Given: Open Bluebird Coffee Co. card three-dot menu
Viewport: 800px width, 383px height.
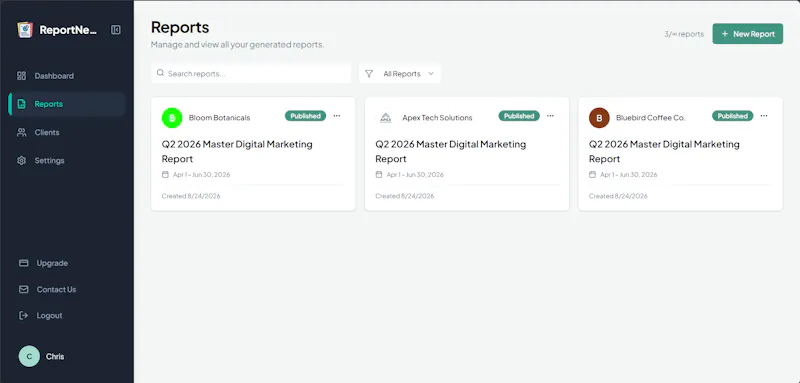Looking at the screenshot, I should click(764, 116).
